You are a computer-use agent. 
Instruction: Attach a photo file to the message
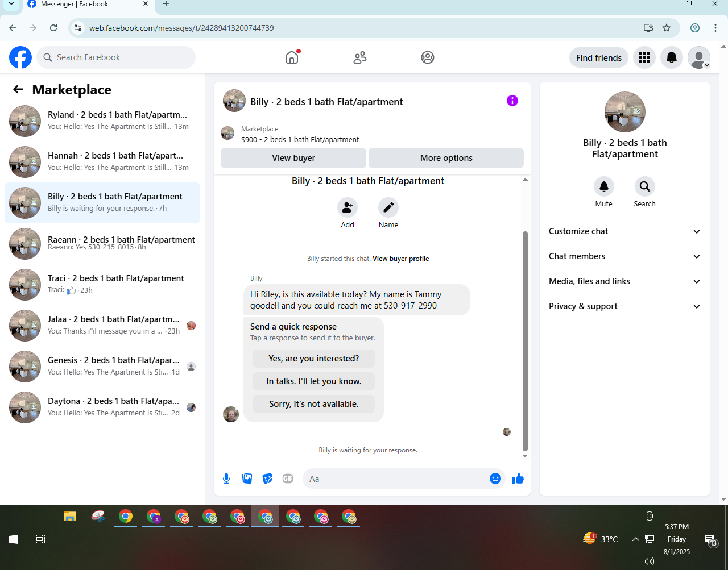coord(247,479)
